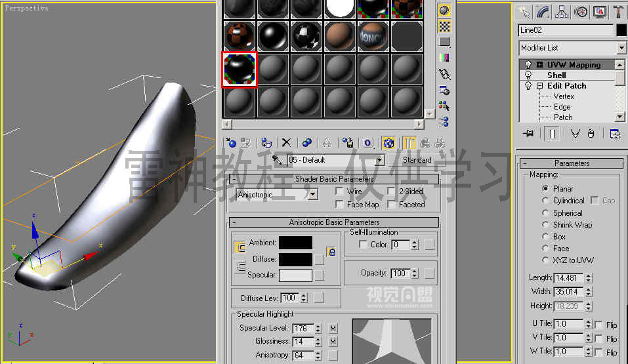Click the Specular color swatch
The height and width of the screenshot is (364, 628).
coord(295,275)
